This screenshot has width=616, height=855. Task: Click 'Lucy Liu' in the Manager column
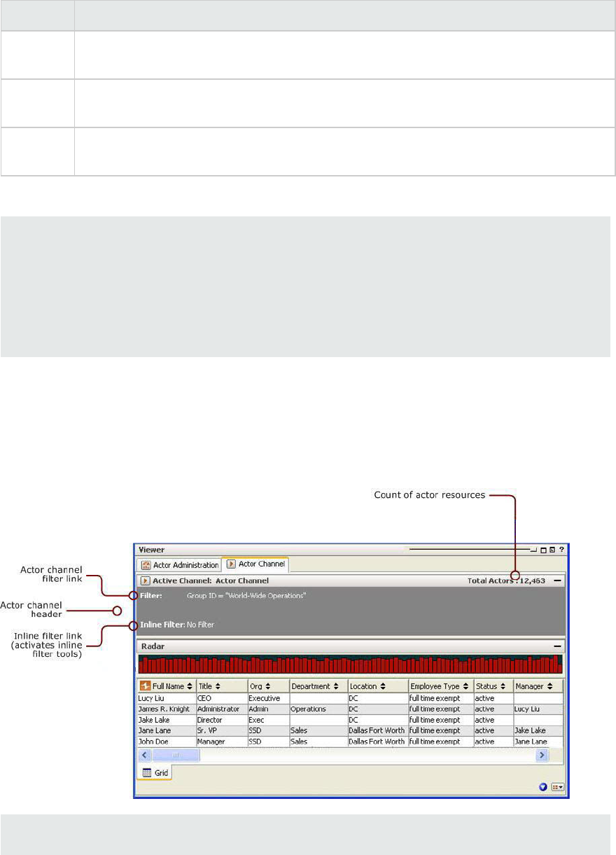(538, 709)
